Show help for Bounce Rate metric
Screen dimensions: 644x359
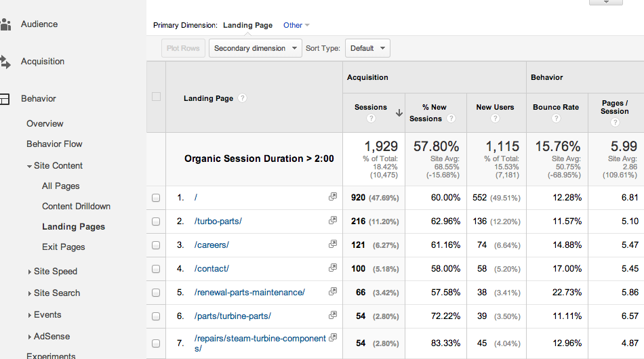tap(556, 119)
